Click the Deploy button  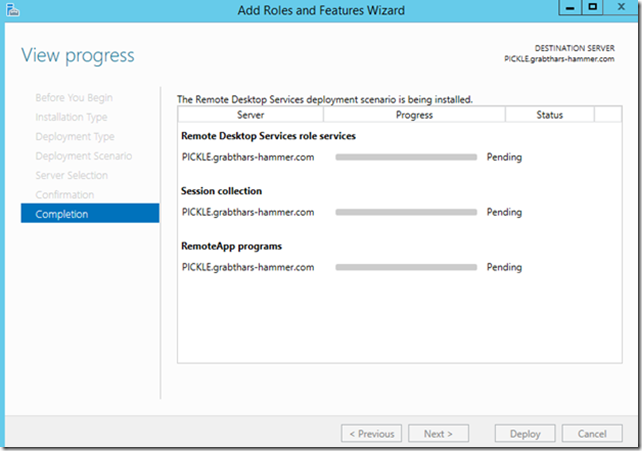[x=525, y=433]
